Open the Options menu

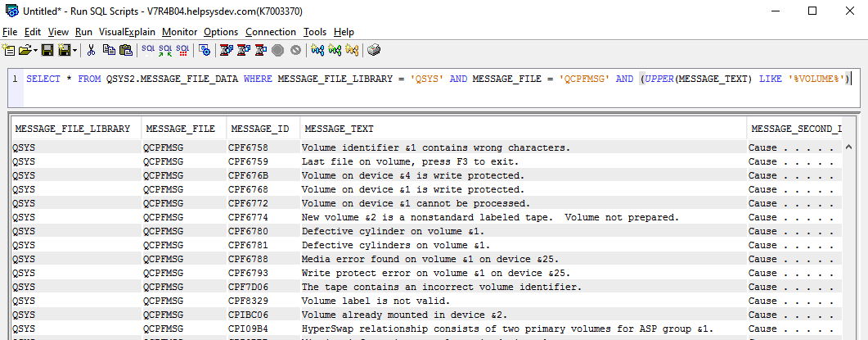tap(221, 32)
